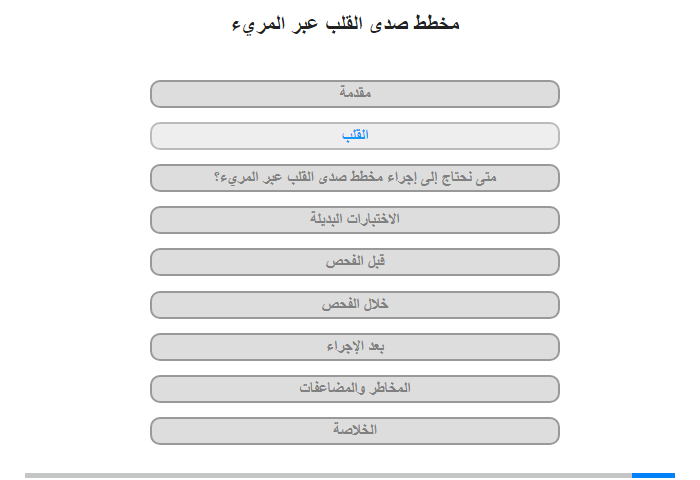Choose the خلال الفحص menu item
The image size is (700, 480).
click(x=354, y=305)
